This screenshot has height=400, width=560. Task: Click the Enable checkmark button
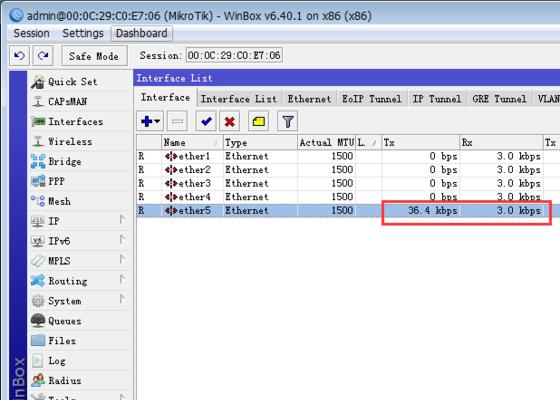point(206,121)
